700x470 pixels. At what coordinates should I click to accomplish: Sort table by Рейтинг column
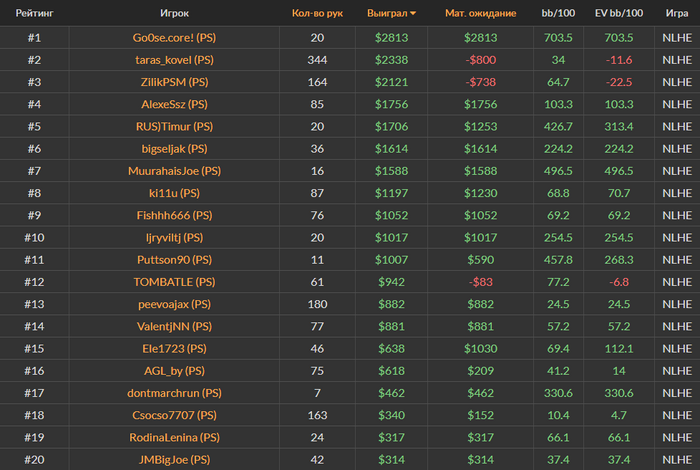pyautogui.click(x=34, y=14)
